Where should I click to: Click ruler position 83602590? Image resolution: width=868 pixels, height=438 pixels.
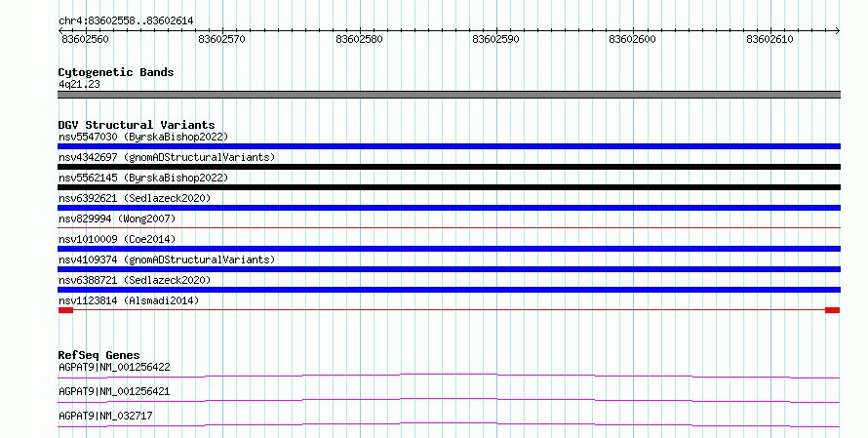(496, 39)
